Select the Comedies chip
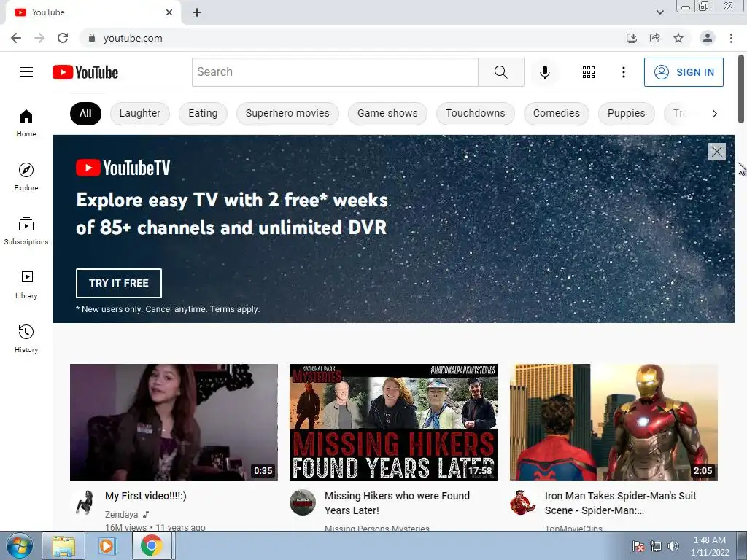 [556, 113]
